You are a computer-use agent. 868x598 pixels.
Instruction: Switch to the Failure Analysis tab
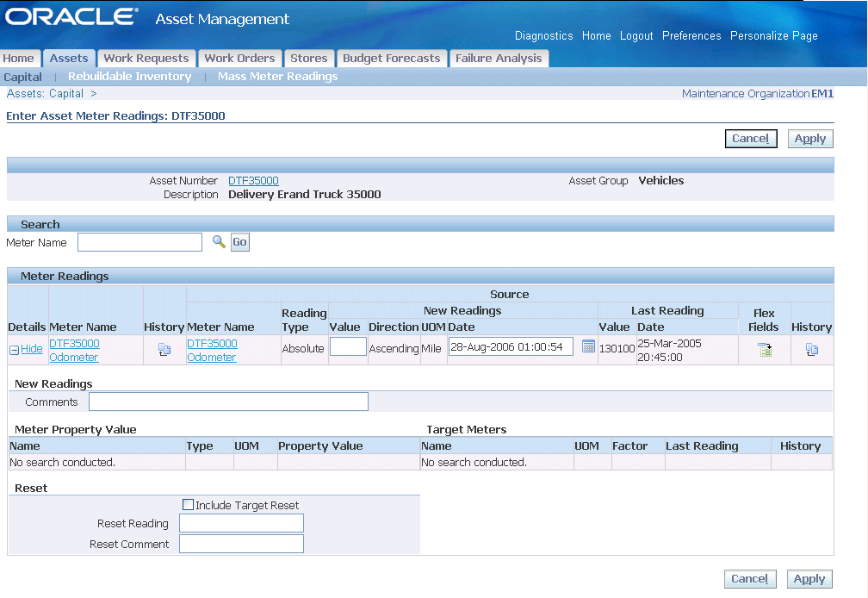pyautogui.click(x=499, y=58)
